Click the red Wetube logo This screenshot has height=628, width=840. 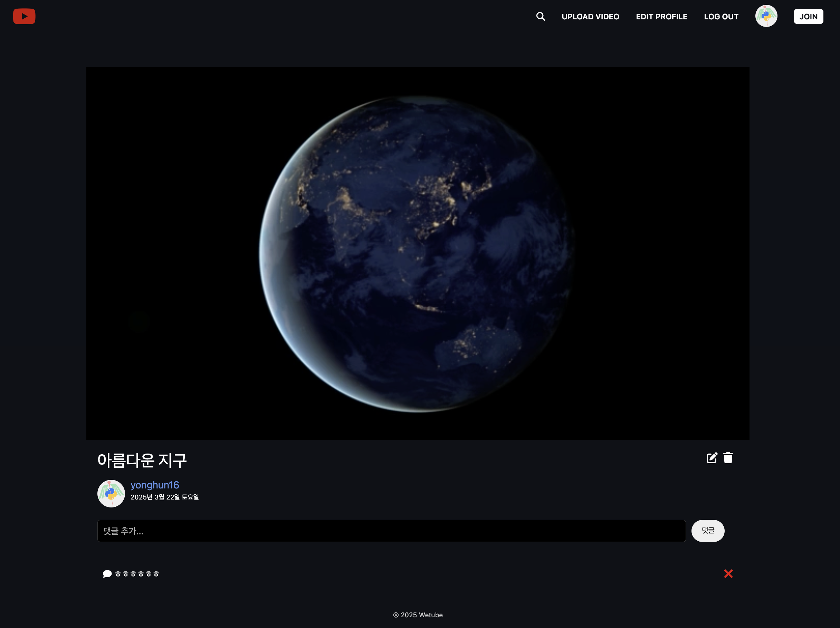click(24, 16)
